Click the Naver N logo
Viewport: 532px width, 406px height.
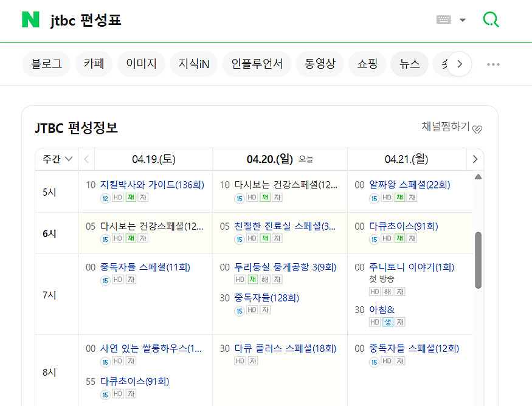(x=30, y=19)
